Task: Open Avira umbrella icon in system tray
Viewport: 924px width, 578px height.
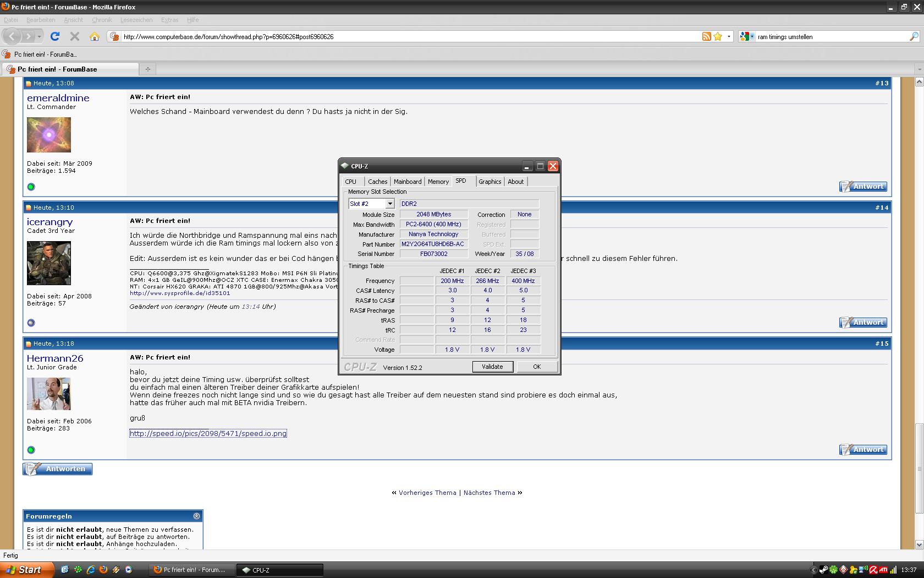Action: 873,570
